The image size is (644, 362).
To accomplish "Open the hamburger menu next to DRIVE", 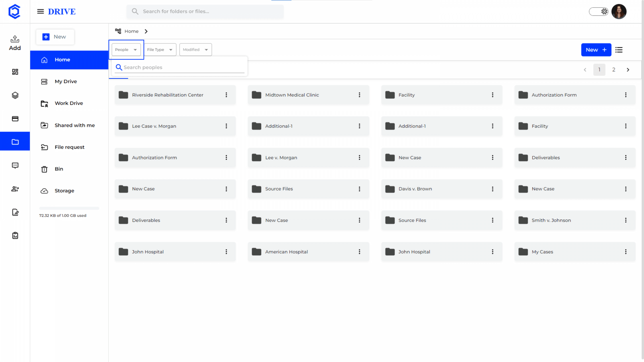I will click(40, 11).
